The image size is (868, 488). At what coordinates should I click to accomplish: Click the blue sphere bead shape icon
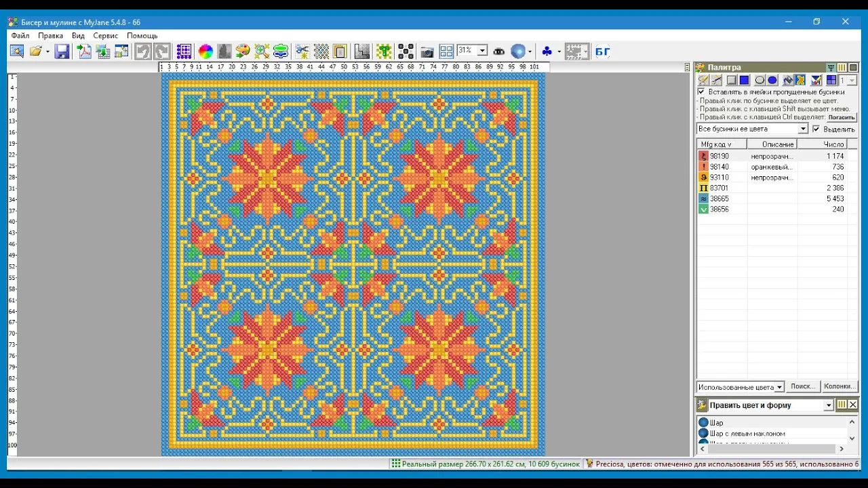[518, 52]
